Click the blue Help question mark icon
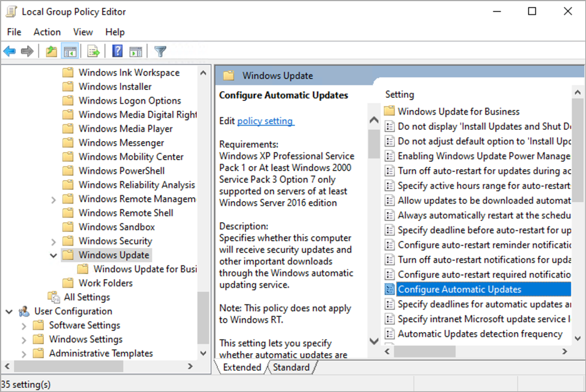The height and width of the screenshot is (392, 586). tap(118, 51)
